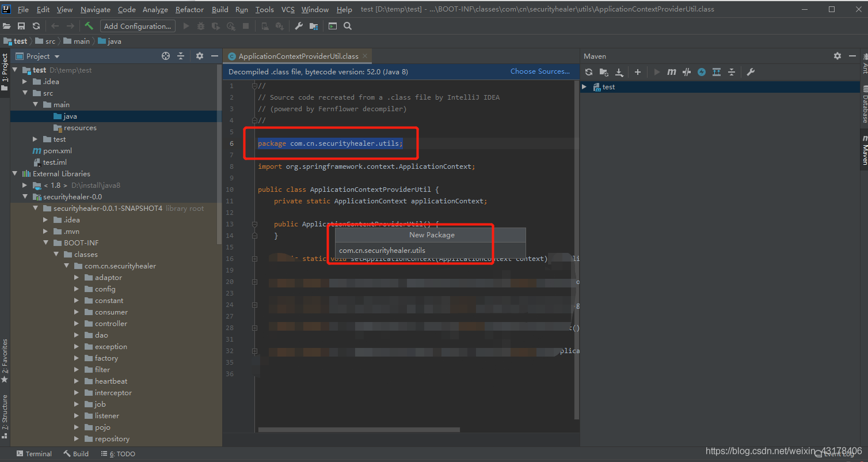
Task: Toggle the Z: Structure side tab
Action: coord(5,416)
